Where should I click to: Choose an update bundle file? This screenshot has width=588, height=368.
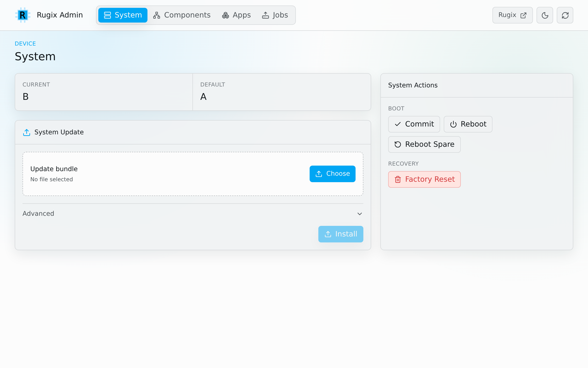tap(332, 174)
